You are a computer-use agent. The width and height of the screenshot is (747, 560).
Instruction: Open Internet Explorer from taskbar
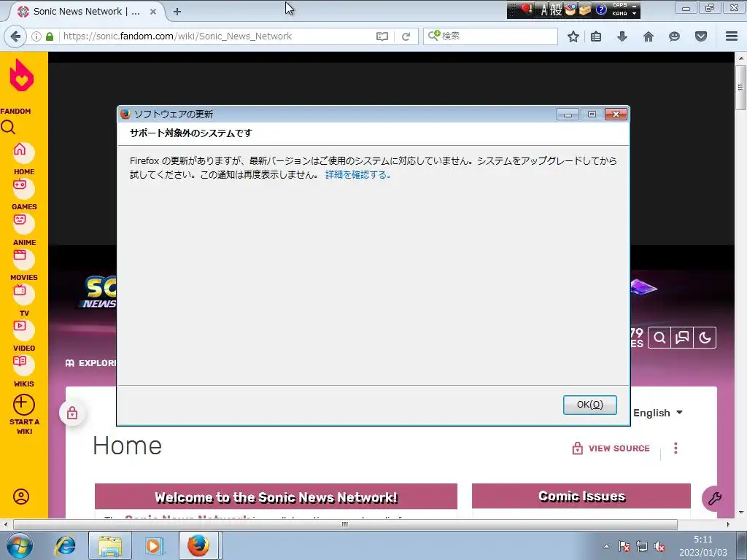coord(66,545)
